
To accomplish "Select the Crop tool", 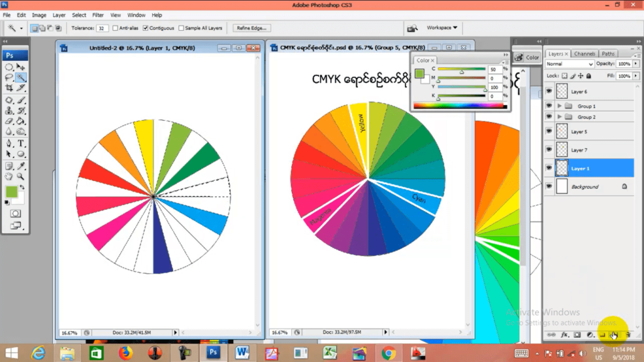I will pyautogui.click(x=9, y=88).
